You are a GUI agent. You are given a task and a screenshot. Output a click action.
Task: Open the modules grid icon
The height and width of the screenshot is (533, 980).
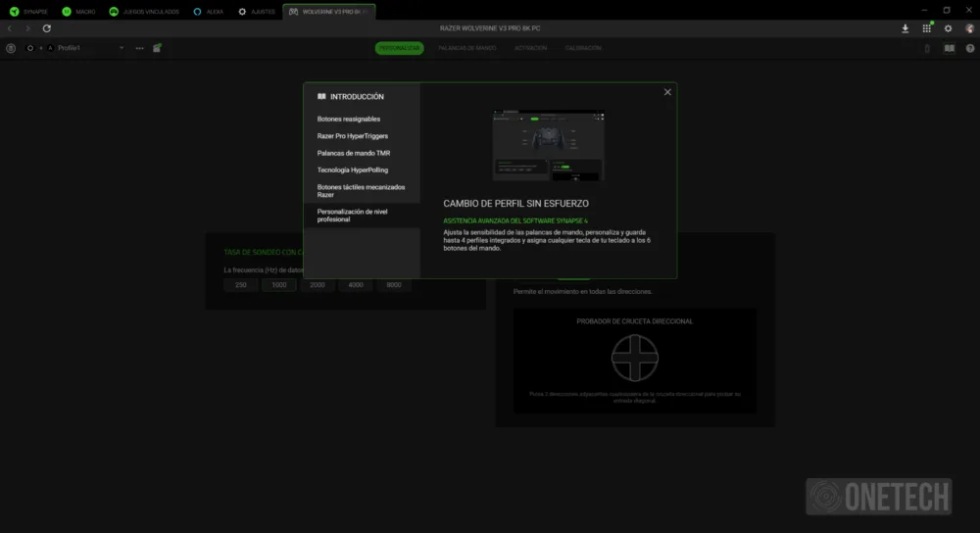pos(927,28)
